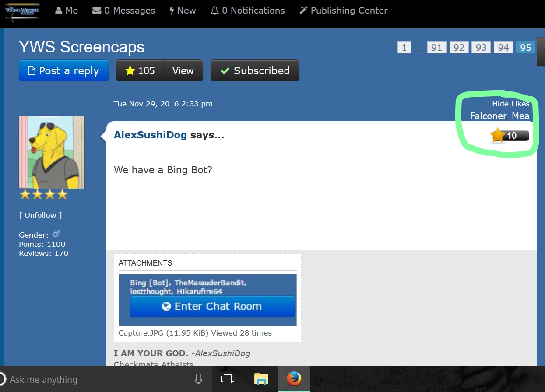Image resolution: width=545 pixels, height=392 pixels.
Task: Click Capture.JPG file name text
Action: pyautogui.click(x=141, y=333)
